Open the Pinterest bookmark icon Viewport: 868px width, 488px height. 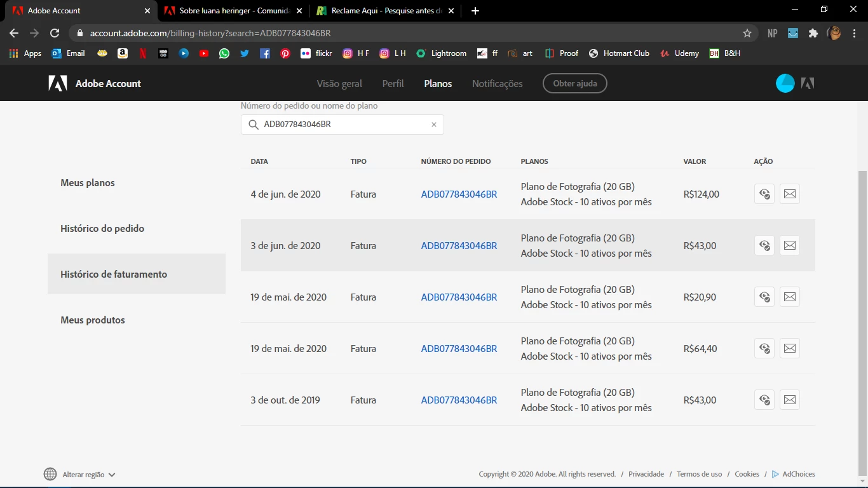click(285, 53)
